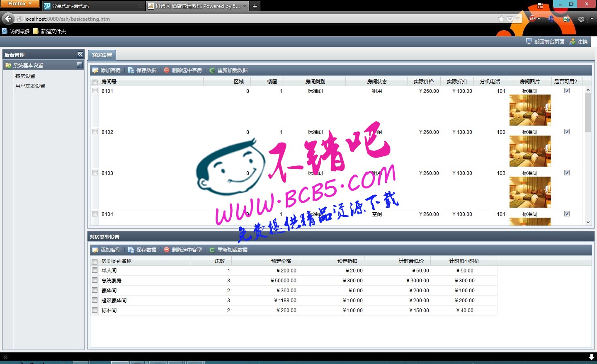Click the 返回前台页面 monitor icon
Screen dimensions: 597x364
pos(529,41)
